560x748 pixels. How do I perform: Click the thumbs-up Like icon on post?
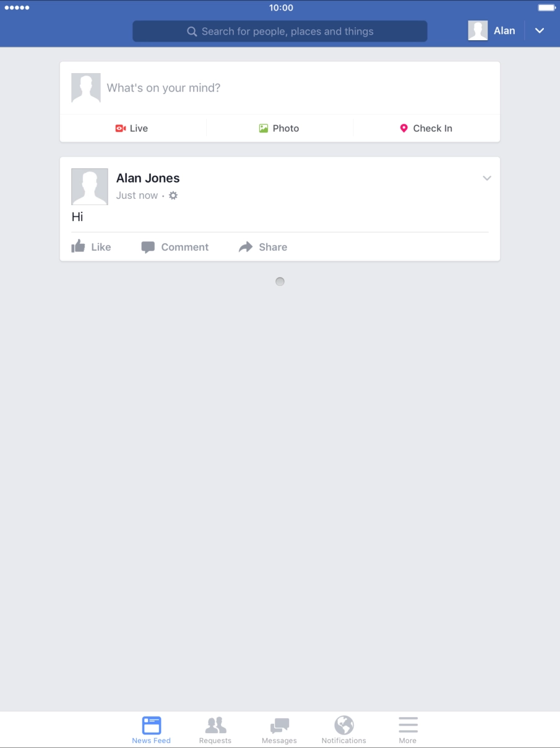tap(78, 246)
